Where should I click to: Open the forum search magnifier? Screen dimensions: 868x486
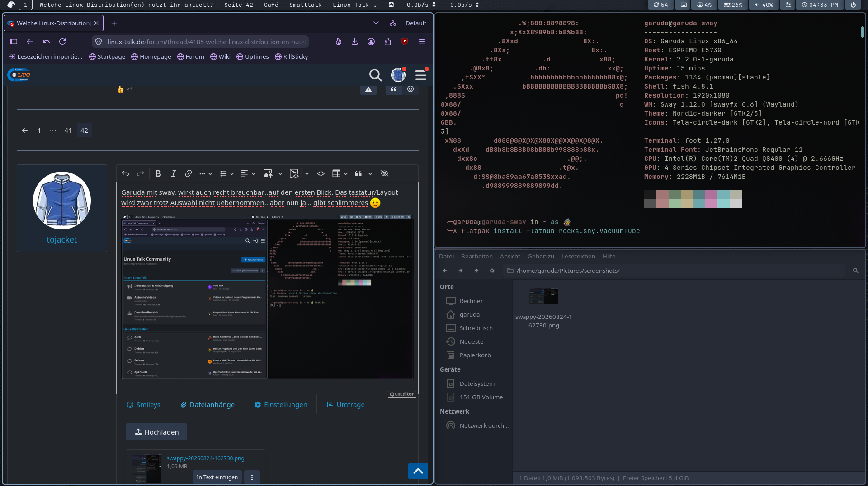click(x=375, y=75)
